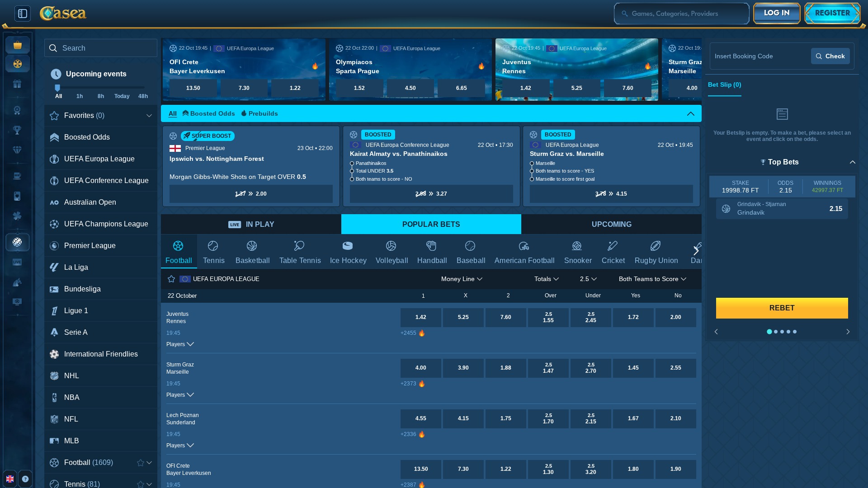Viewport: 868px width, 488px height.
Task: Open Bet Slip (0) tab
Action: [x=724, y=85]
